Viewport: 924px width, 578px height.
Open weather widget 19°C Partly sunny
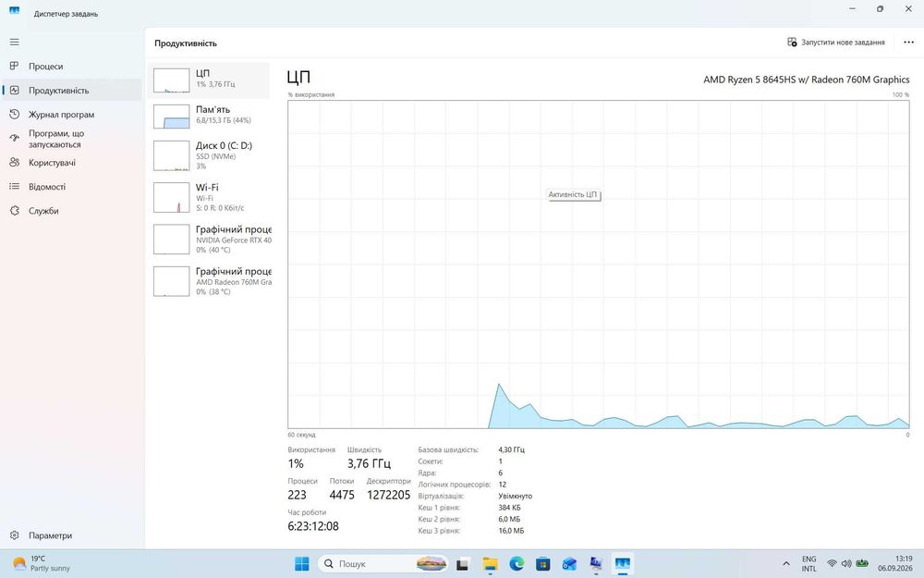click(x=42, y=564)
